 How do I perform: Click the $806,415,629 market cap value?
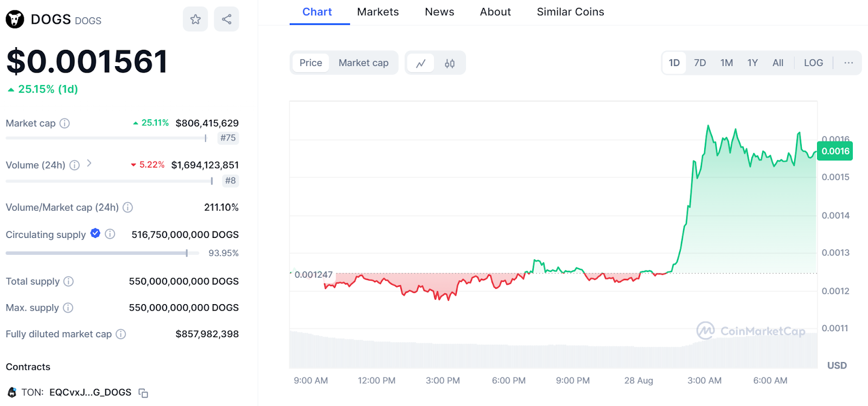pos(207,123)
